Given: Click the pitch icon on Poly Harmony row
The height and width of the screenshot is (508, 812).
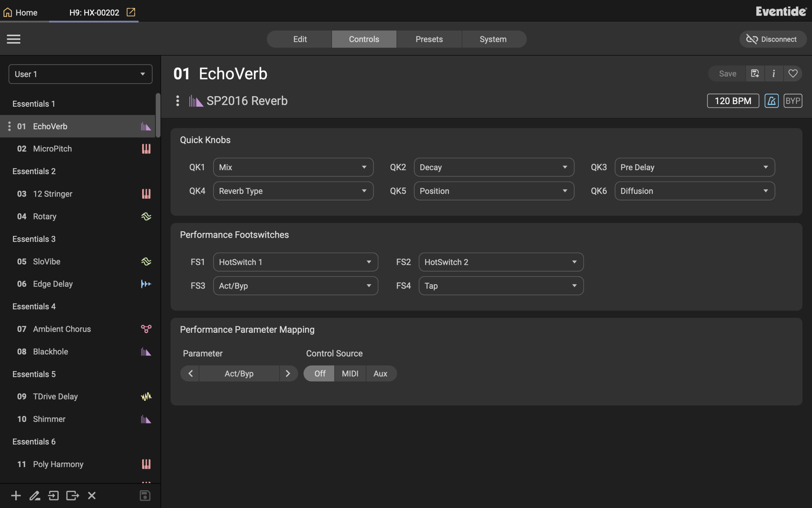Looking at the screenshot, I should (x=146, y=464).
